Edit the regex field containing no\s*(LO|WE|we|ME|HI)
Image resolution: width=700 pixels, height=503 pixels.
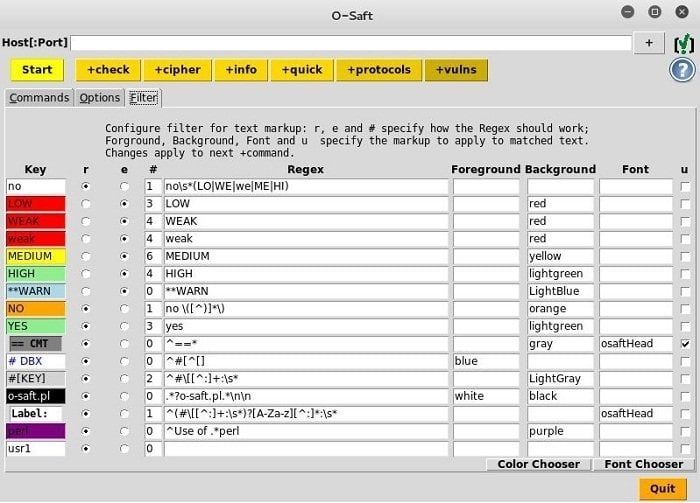[x=306, y=187]
